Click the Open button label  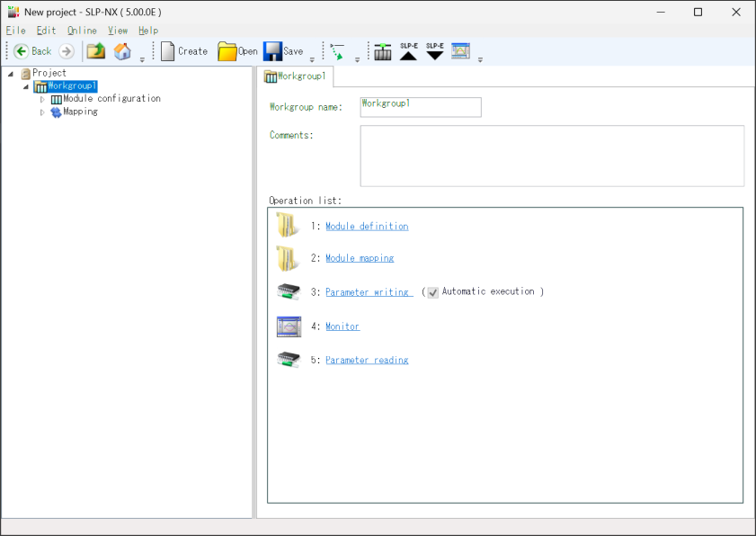248,51
